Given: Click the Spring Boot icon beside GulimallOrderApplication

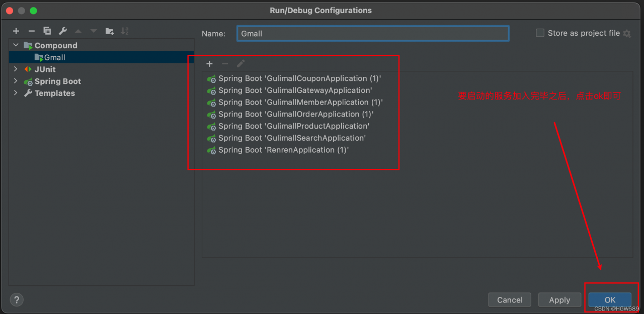Looking at the screenshot, I should tap(211, 115).
